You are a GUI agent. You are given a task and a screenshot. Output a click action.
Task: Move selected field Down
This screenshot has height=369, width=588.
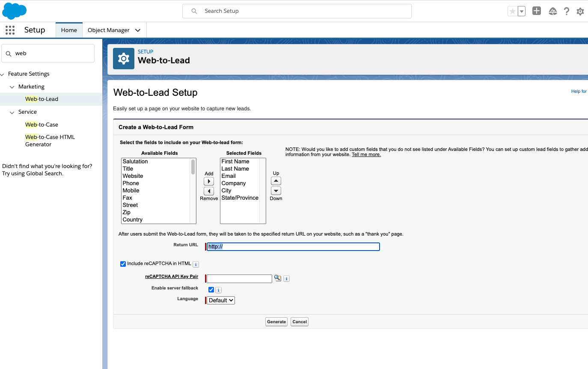tap(276, 191)
